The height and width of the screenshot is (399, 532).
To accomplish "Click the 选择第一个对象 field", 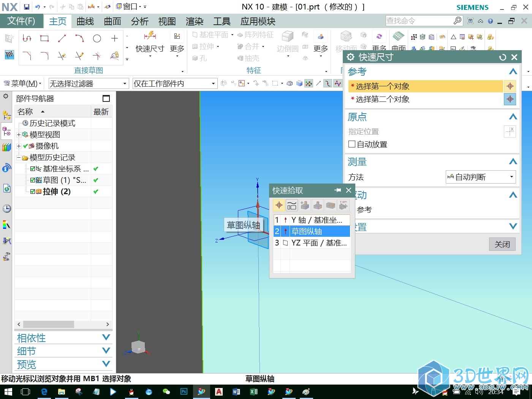I will tap(426, 86).
